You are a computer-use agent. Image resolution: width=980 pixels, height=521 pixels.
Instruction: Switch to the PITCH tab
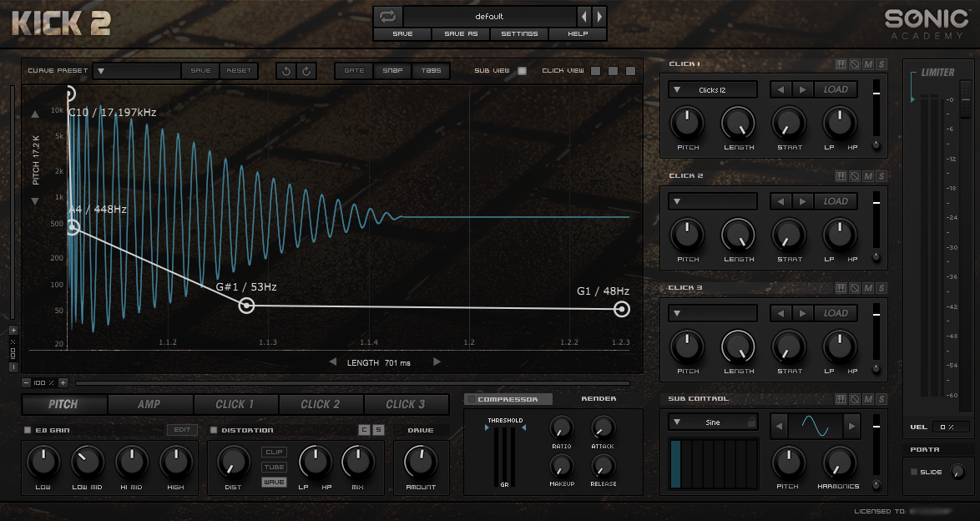[x=63, y=404]
